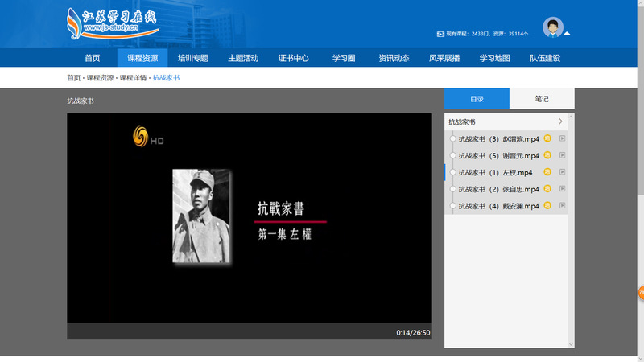Click the video progress bar under the player

(x=225, y=332)
